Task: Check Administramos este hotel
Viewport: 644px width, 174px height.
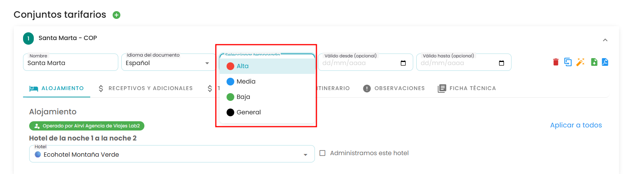Action: pos(323,153)
